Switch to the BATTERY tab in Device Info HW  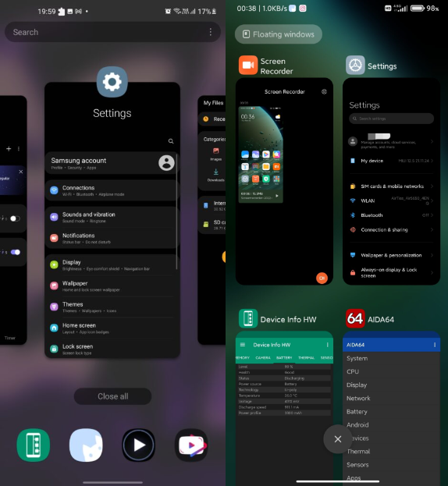pyautogui.click(x=284, y=358)
